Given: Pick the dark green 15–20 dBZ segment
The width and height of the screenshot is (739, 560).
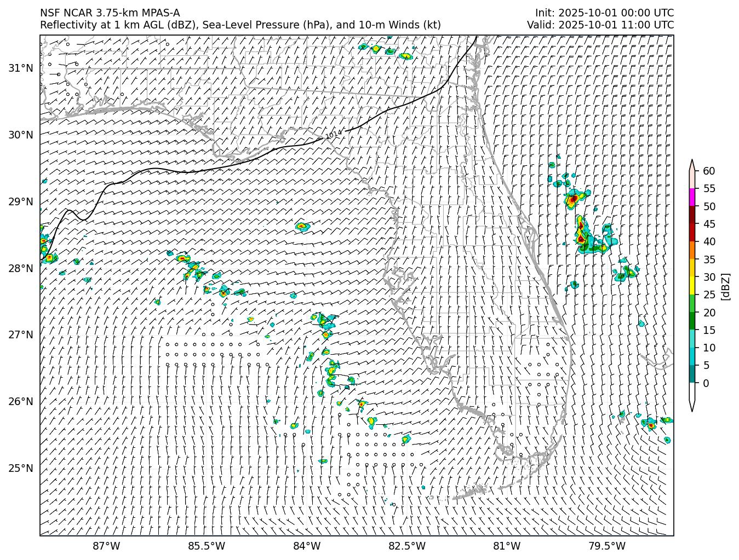Looking at the screenshot, I should pyautogui.click(x=692, y=321).
